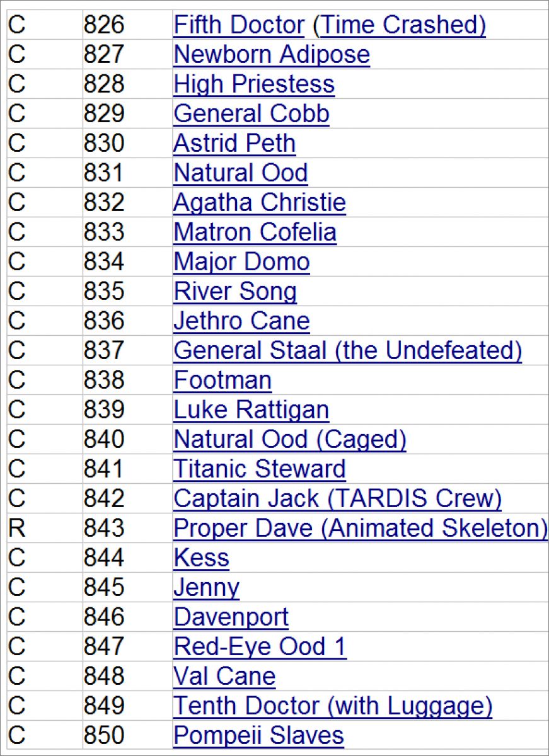Open General Staal (the Undefeated) link

[347, 351]
